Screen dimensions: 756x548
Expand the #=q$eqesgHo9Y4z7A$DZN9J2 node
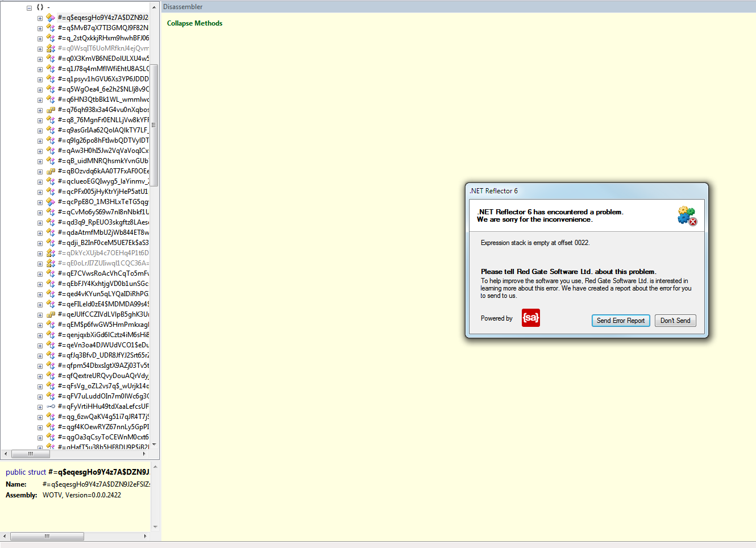click(x=40, y=18)
